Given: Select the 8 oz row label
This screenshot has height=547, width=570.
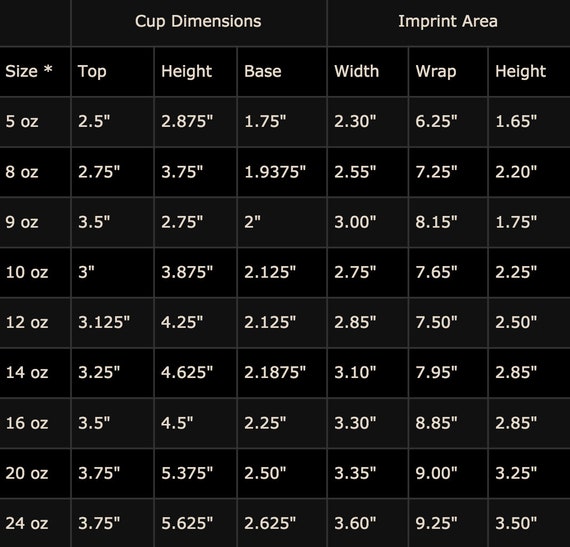Looking at the screenshot, I should click(x=35, y=172).
